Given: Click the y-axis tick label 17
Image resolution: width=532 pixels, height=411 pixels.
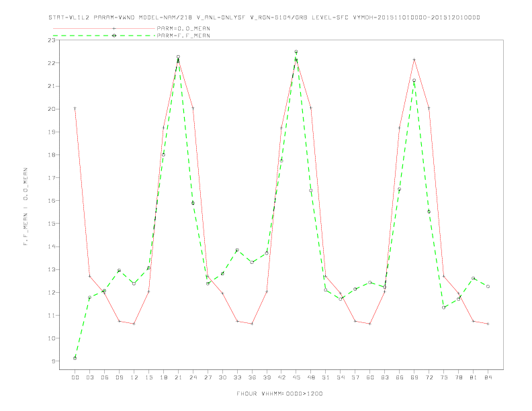Looking at the screenshot, I should click(52, 178).
